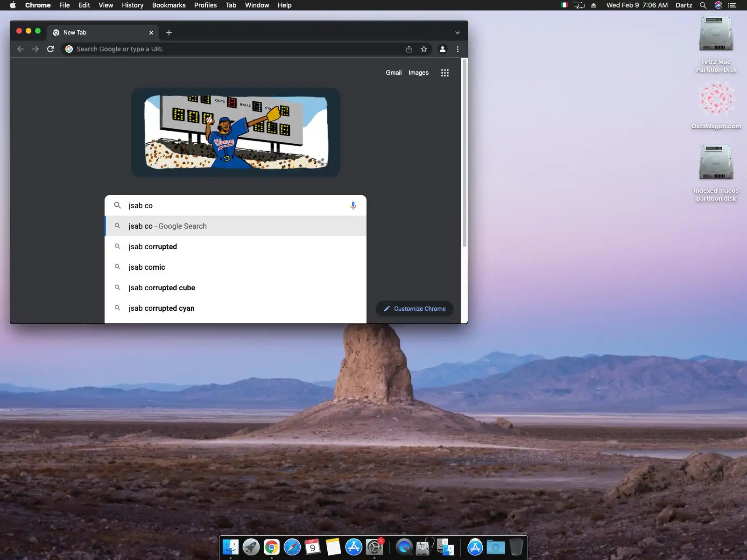
Task: Open the screen mirroring displays menu
Action: point(579,5)
